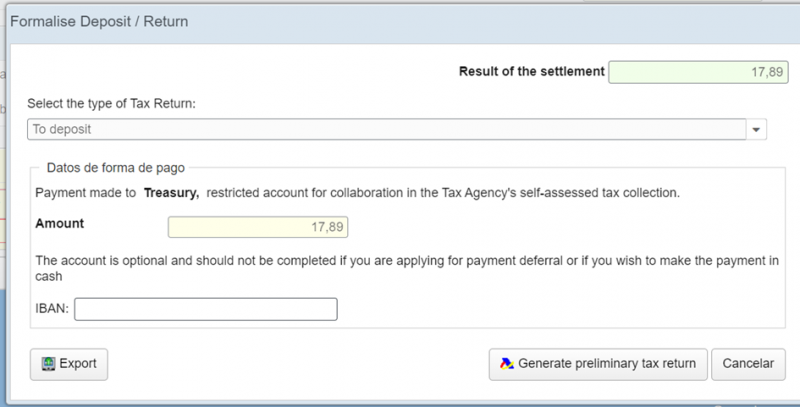Screen dimensions: 800x407
Task: Select the Result of the settlement field
Action: coord(698,72)
